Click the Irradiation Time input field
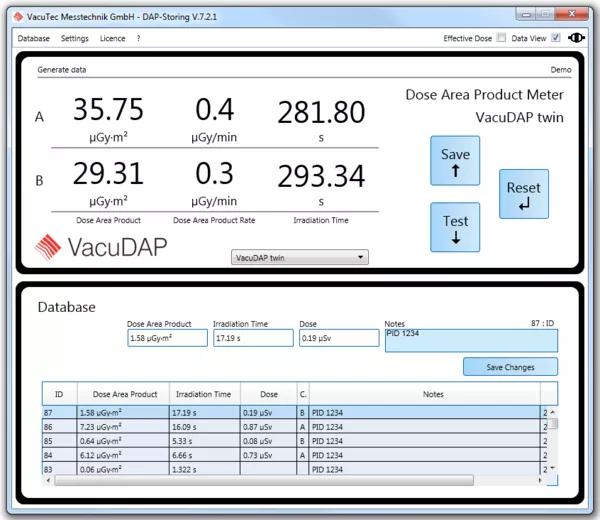This screenshot has height=520, width=600. coord(253,338)
